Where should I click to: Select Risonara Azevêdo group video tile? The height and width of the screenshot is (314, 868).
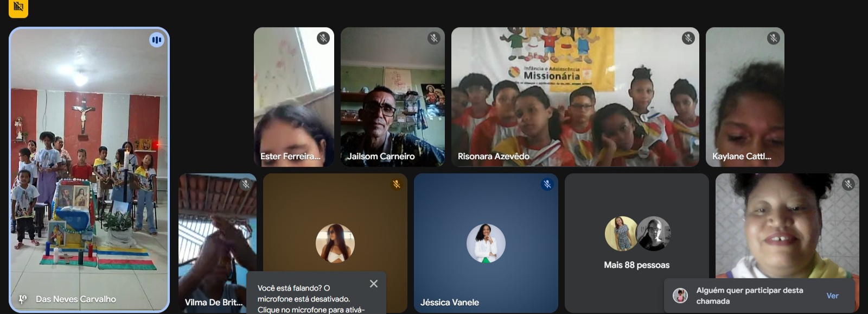(575, 98)
